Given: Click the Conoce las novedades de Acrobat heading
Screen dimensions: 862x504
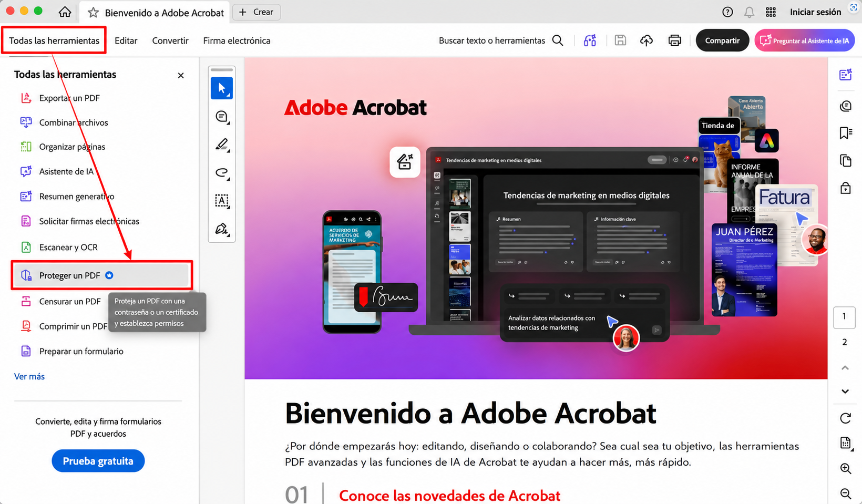Looking at the screenshot, I should tap(449, 496).
